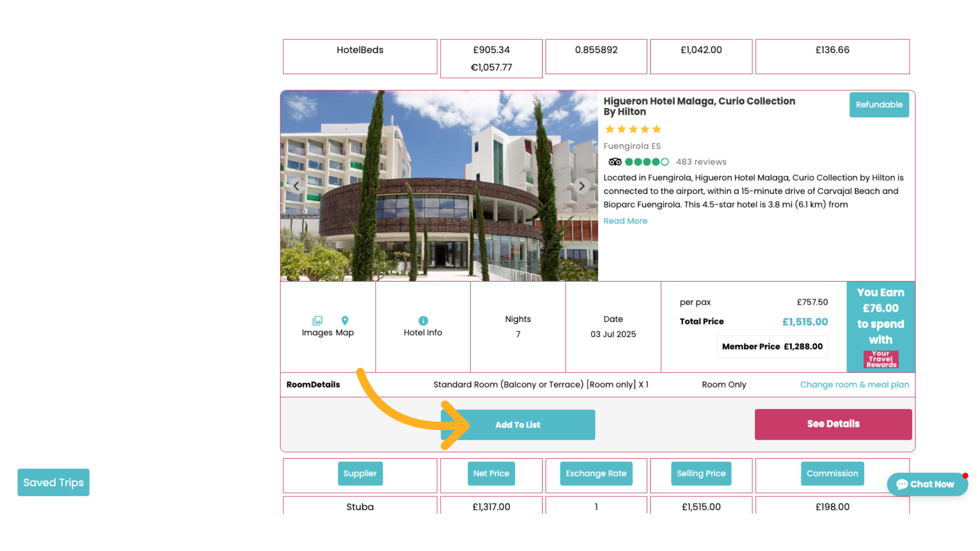This screenshot has width=980, height=551.
Task: Click the Commission header button
Action: [832, 474]
